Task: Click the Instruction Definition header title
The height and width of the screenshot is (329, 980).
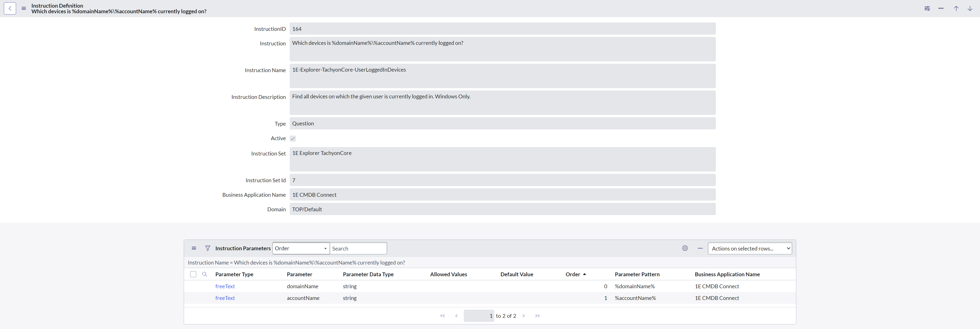Action: (57, 6)
